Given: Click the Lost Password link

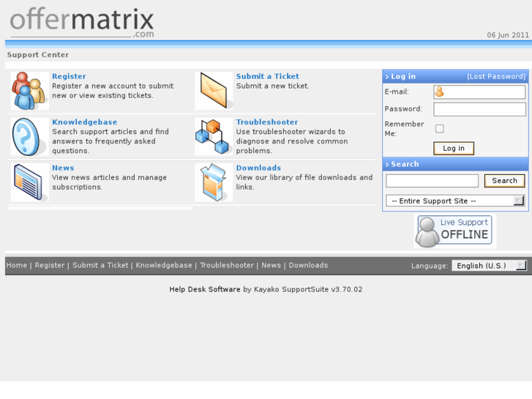Looking at the screenshot, I should tap(496, 76).
